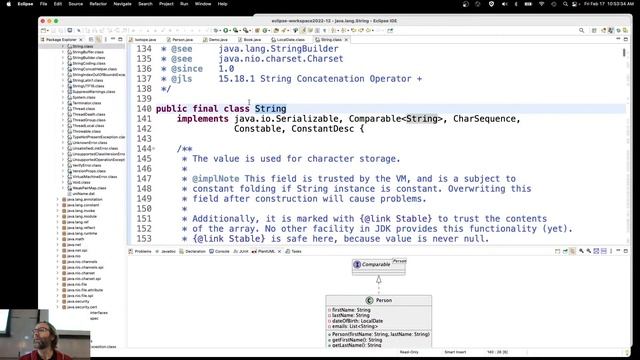Open the toolbar search magnifier icon
Image resolution: width=640 pixels, height=360 pixels.
coord(581,30)
